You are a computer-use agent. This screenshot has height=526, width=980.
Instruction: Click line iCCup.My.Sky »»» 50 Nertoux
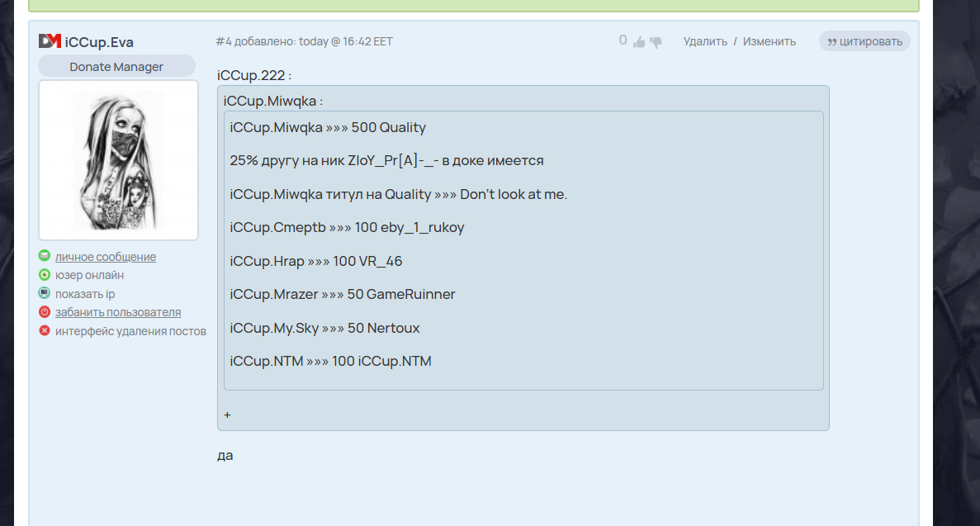pos(324,328)
